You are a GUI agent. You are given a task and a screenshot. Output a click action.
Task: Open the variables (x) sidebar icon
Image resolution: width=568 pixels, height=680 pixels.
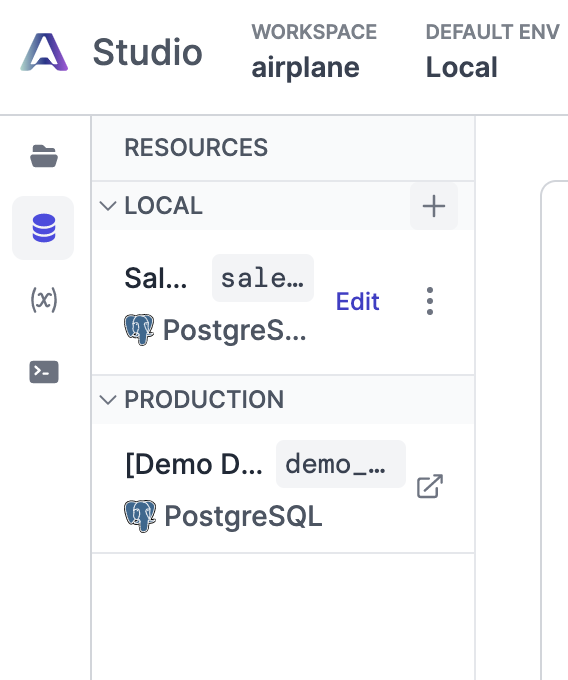[44, 300]
